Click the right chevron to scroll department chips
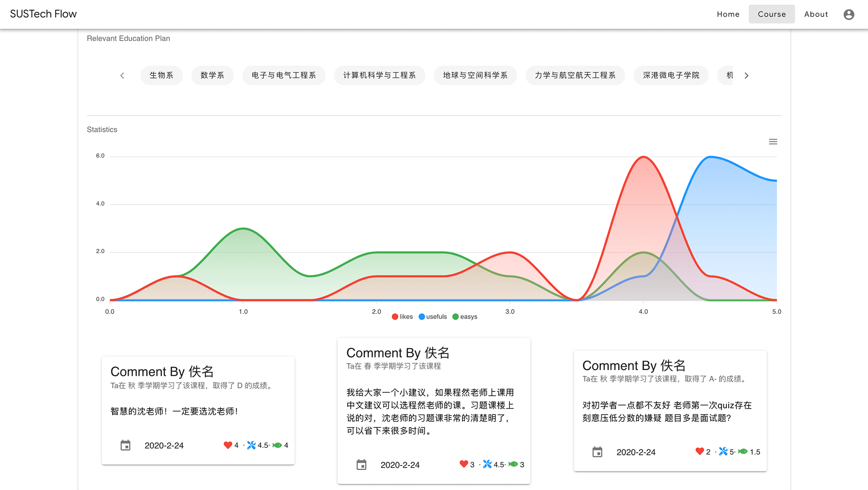 coord(747,75)
